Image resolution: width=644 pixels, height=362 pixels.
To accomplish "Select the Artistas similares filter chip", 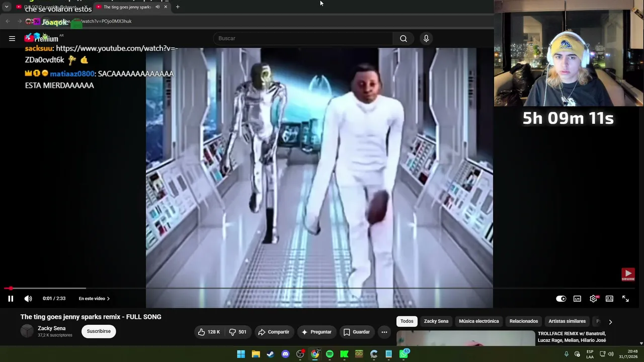I will click(x=567, y=321).
